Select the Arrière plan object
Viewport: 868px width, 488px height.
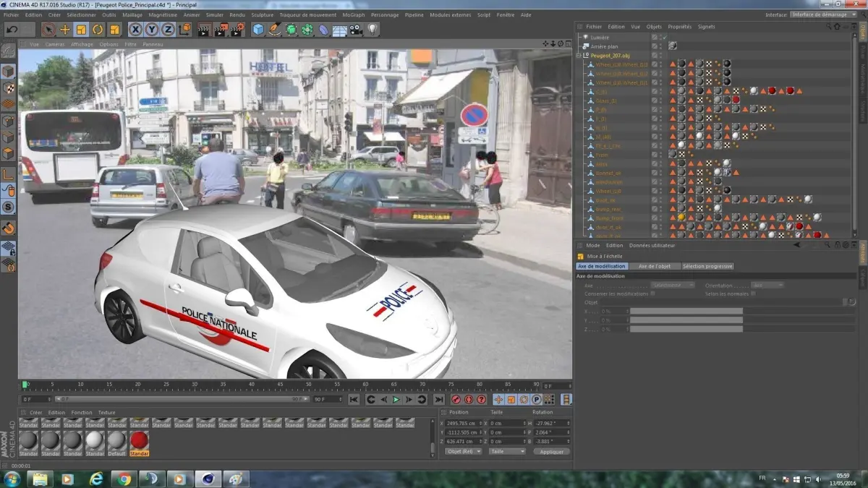pos(603,46)
